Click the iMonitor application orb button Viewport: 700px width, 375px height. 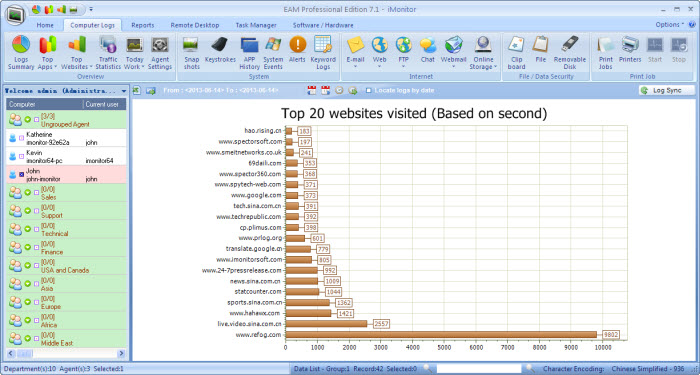16,15
